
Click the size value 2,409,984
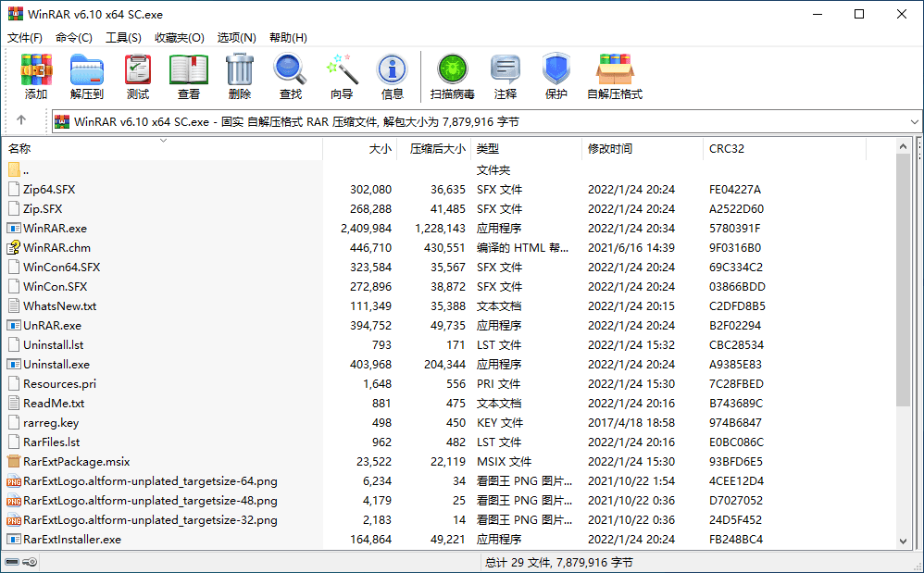[x=366, y=228]
